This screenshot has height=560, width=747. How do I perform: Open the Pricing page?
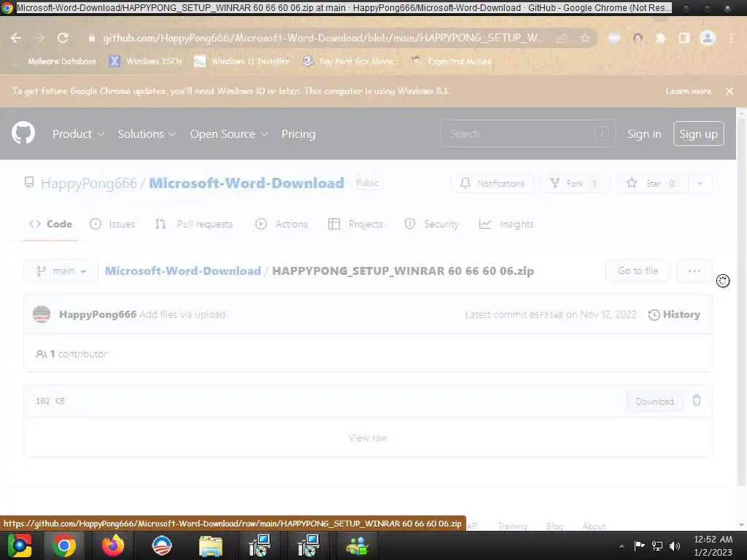[x=298, y=134]
